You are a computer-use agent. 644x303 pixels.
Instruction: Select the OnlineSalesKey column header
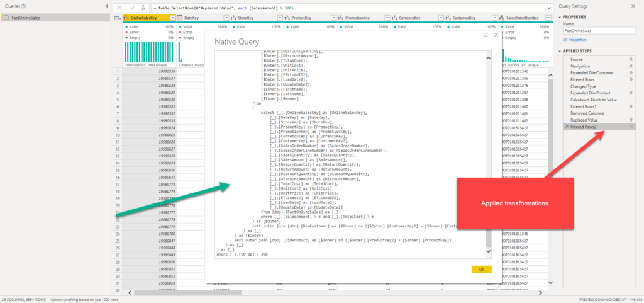150,18
